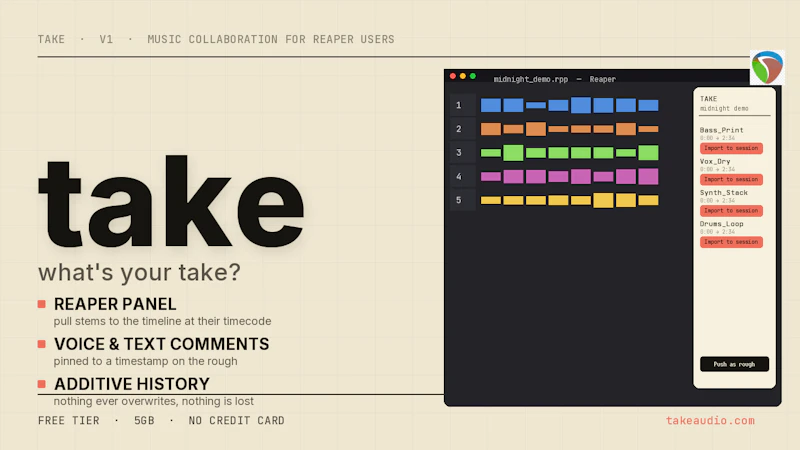Click the Push as rough button
This screenshot has height=450, width=800.
[x=734, y=364]
